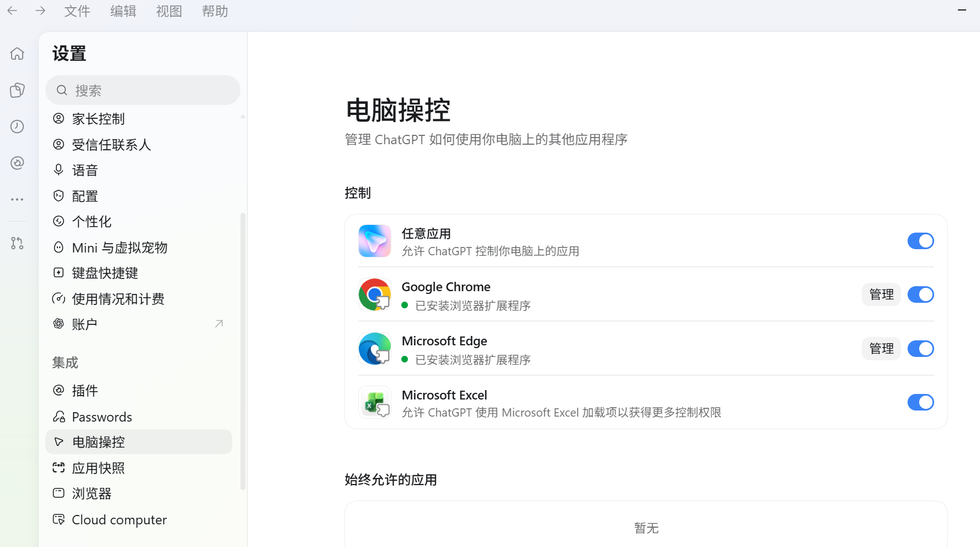Click the Microsoft Edge icon
This screenshot has height=547, width=980.
tap(375, 349)
